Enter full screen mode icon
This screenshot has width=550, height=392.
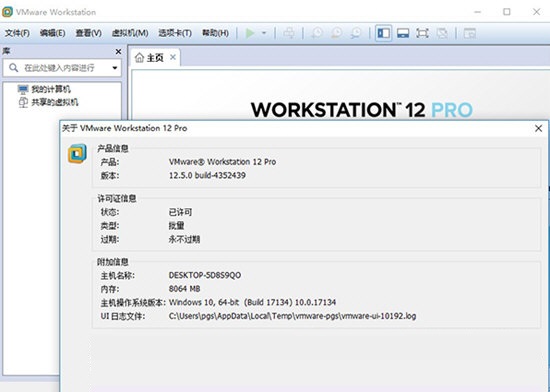click(422, 33)
